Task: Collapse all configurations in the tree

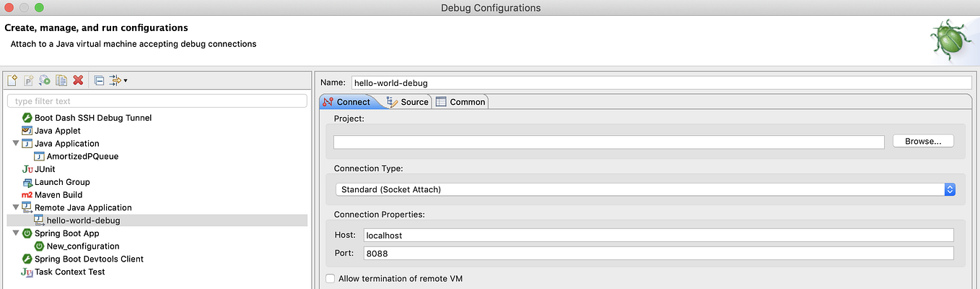Action: (99, 80)
